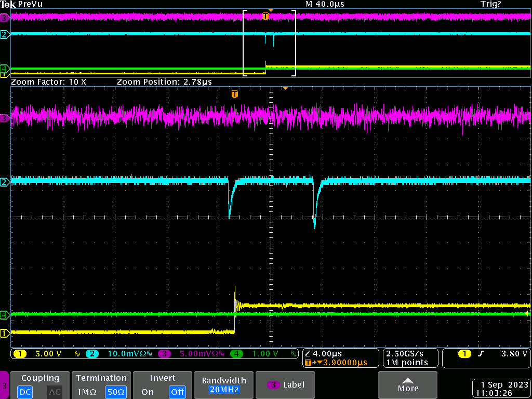Set coupling to AC

pyautogui.click(x=55, y=392)
